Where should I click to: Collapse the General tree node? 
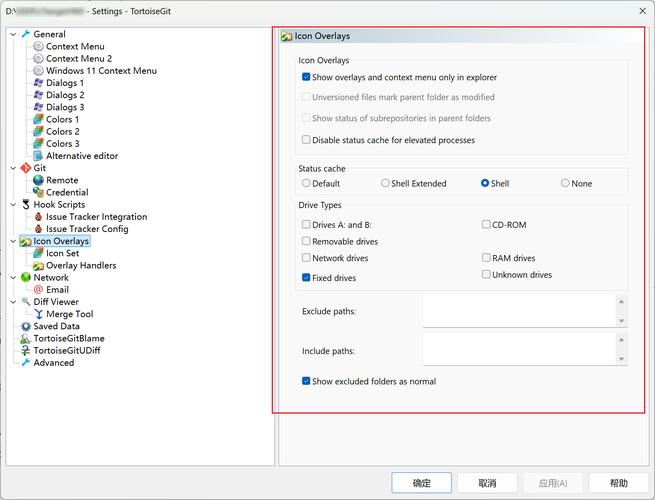pyautogui.click(x=13, y=34)
